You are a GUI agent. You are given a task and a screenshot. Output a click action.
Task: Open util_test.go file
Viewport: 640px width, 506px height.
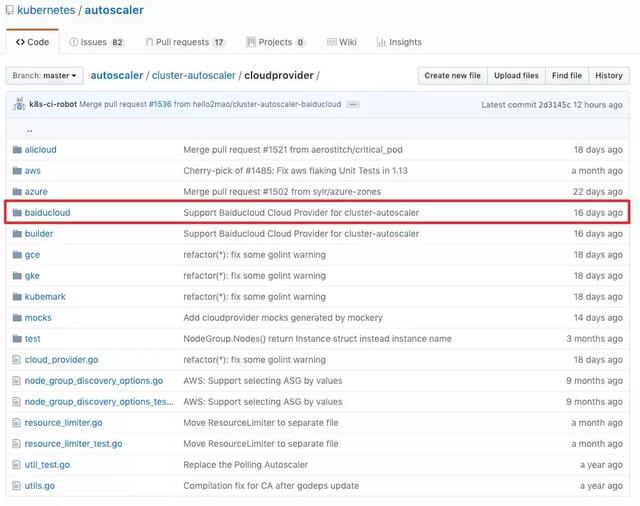[47, 465]
